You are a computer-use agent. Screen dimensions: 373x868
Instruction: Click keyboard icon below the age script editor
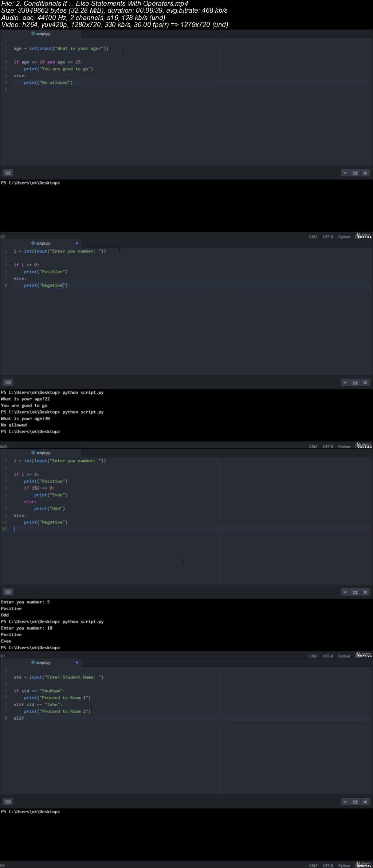(8, 173)
